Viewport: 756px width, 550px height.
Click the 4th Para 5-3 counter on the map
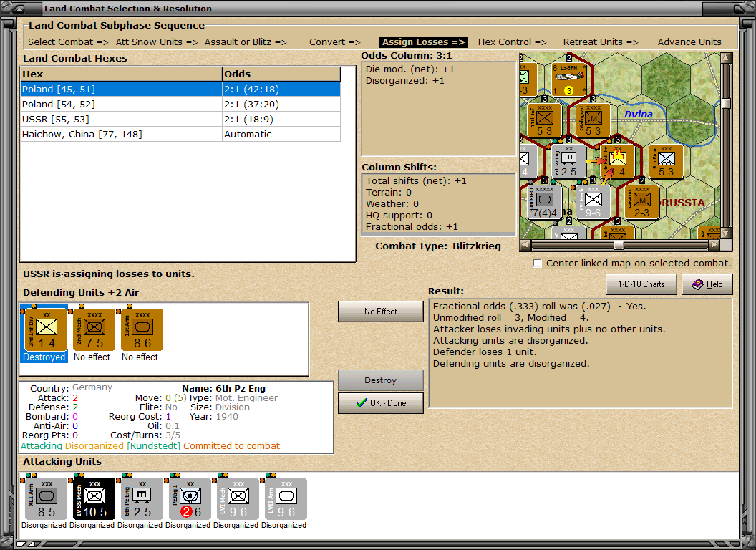[666, 161]
